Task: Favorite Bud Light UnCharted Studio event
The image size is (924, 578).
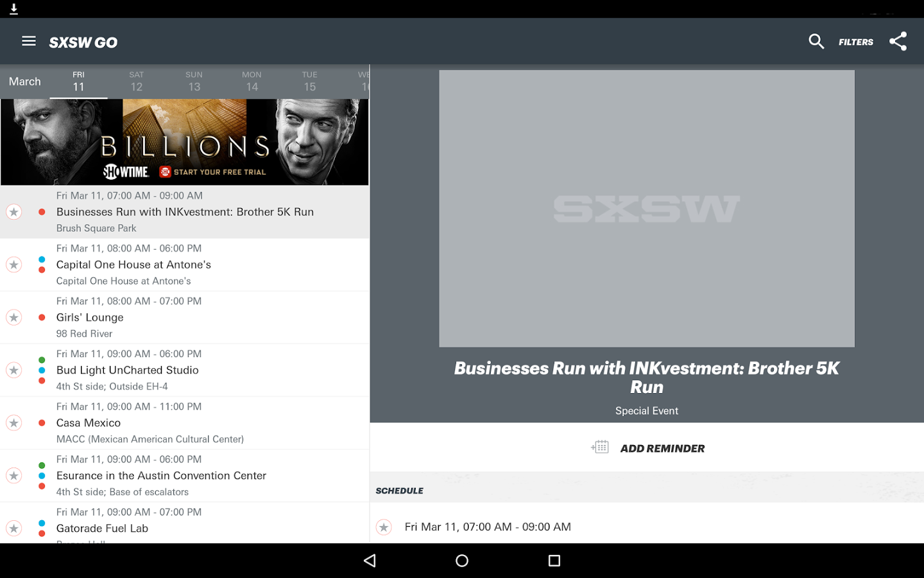Action: [14, 370]
